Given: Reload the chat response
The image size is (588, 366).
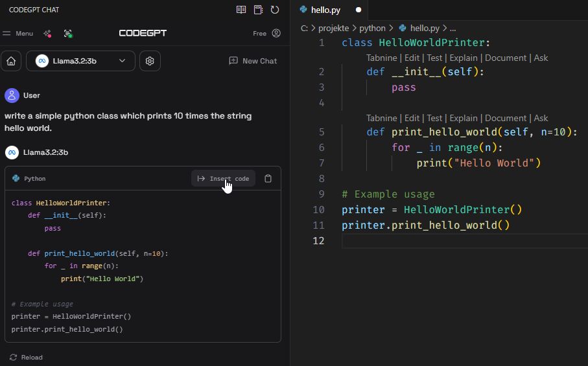Looking at the screenshot, I should [26, 357].
